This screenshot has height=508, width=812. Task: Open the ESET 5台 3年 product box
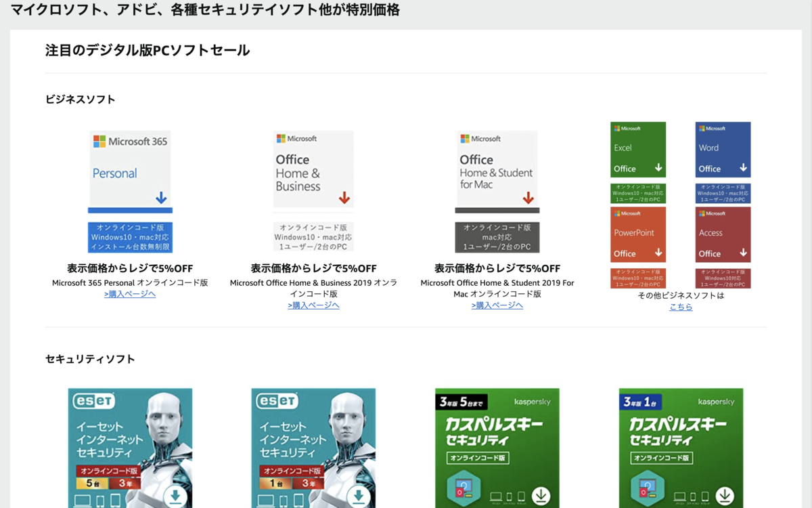(130, 448)
